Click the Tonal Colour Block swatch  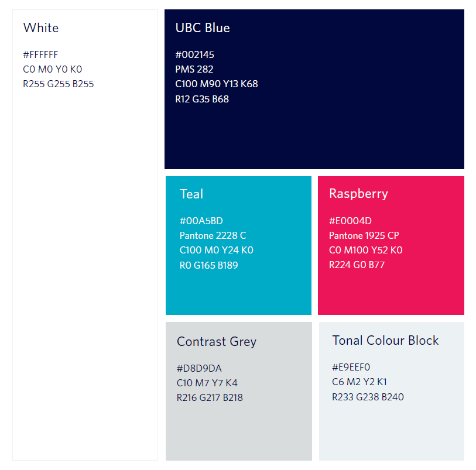point(392,391)
